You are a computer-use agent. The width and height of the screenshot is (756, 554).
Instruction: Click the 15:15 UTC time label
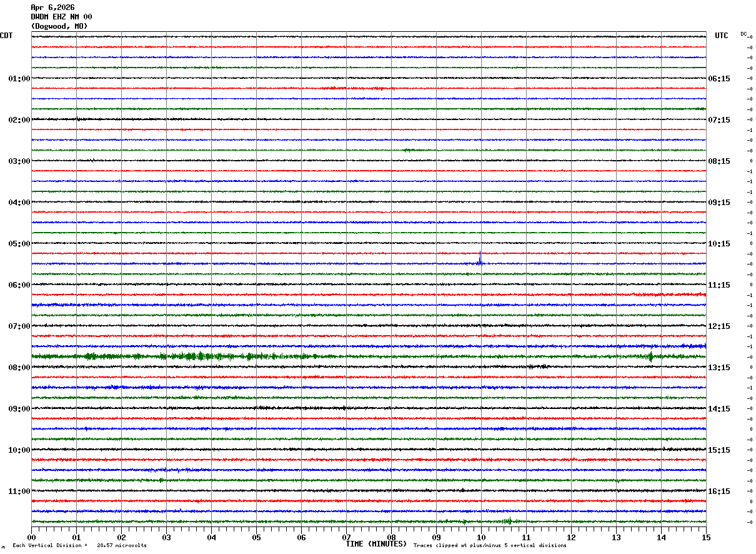[719, 450]
